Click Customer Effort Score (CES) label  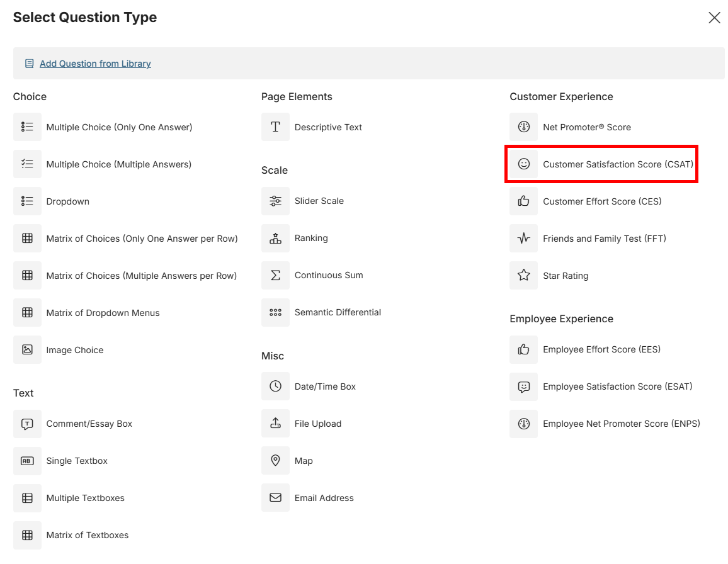(602, 201)
